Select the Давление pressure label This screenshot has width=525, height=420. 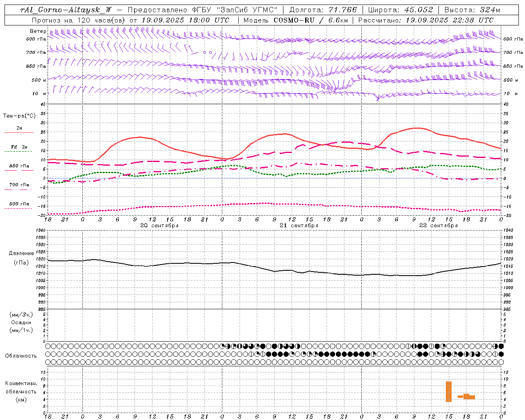pos(21,253)
